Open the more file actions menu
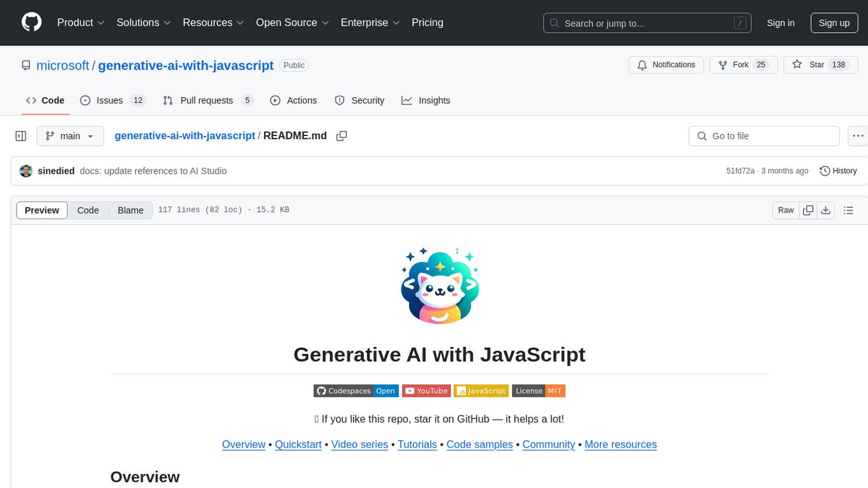The image size is (868, 488). pos(858,136)
